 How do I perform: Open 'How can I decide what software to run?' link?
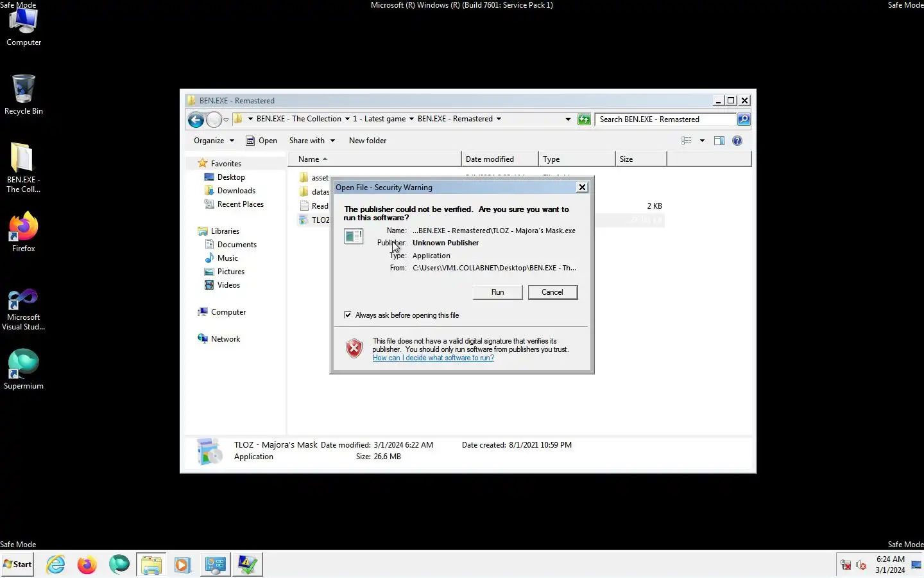tap(433, 358)
